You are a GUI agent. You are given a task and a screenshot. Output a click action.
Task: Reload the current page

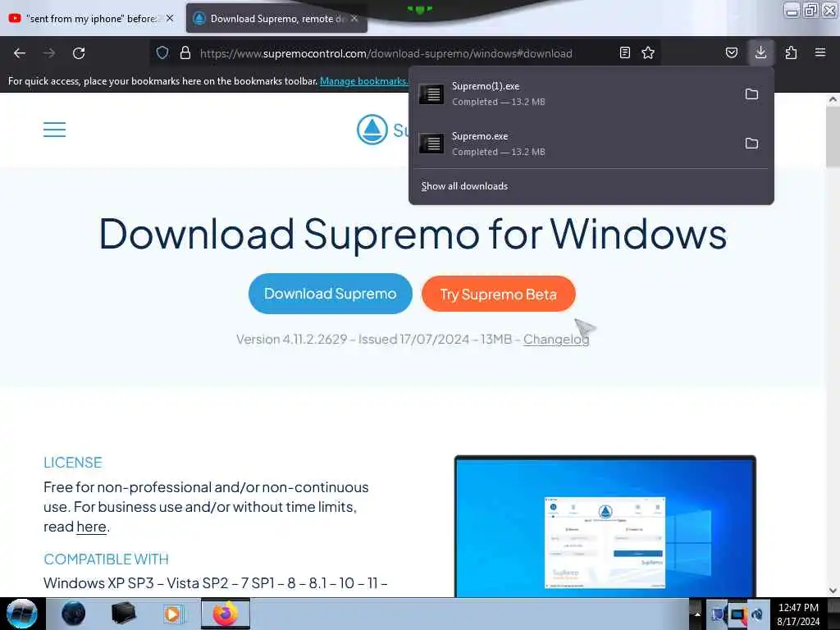click(x=79, y=53)
